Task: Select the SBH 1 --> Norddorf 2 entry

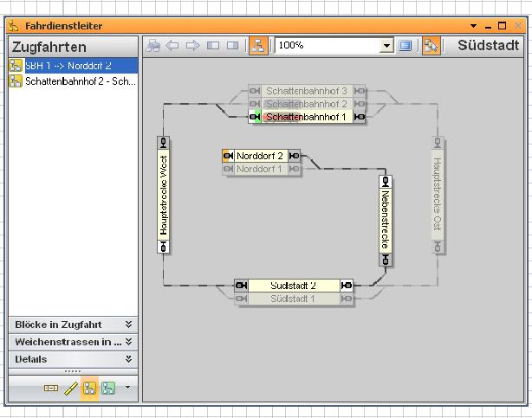Action: click(73, 65)
